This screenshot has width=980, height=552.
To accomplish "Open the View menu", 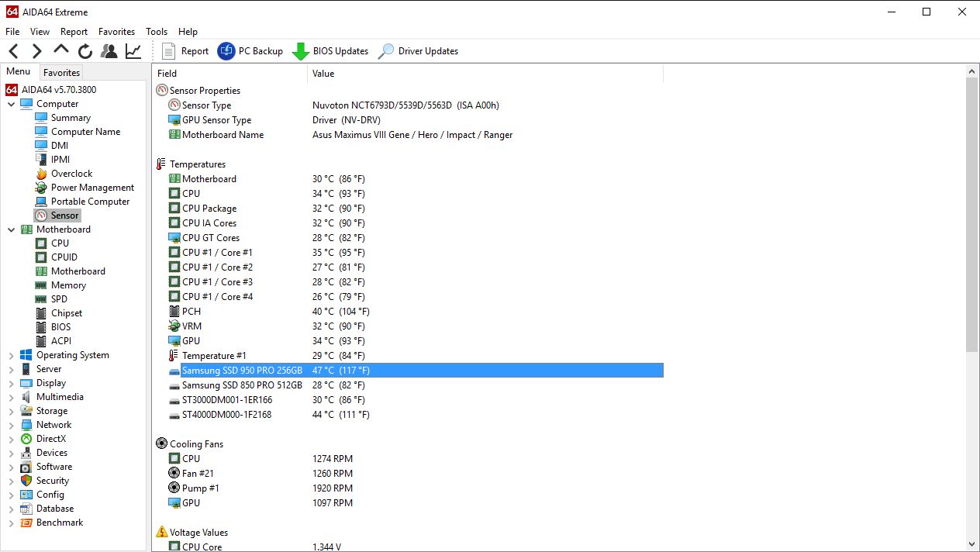I will pyautogui.click(x=40, y=32).
